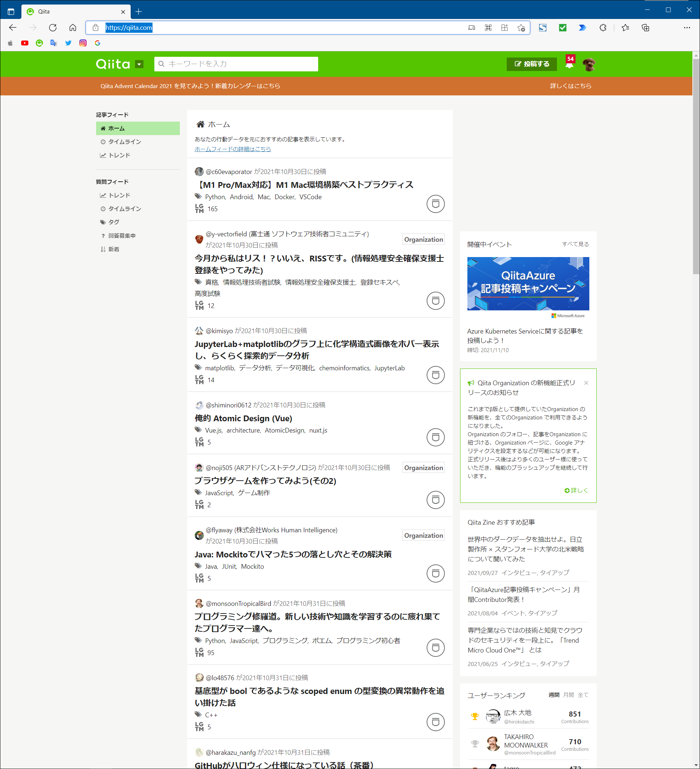Expand the Qiita logo dropdown arrow
700x769 pixels.
click(139, 64)
